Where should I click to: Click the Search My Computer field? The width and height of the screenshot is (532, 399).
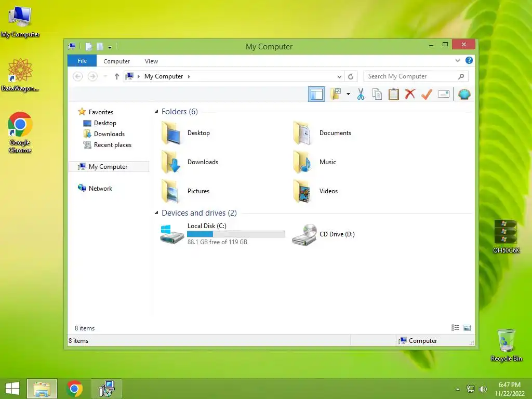pos(416,76)
